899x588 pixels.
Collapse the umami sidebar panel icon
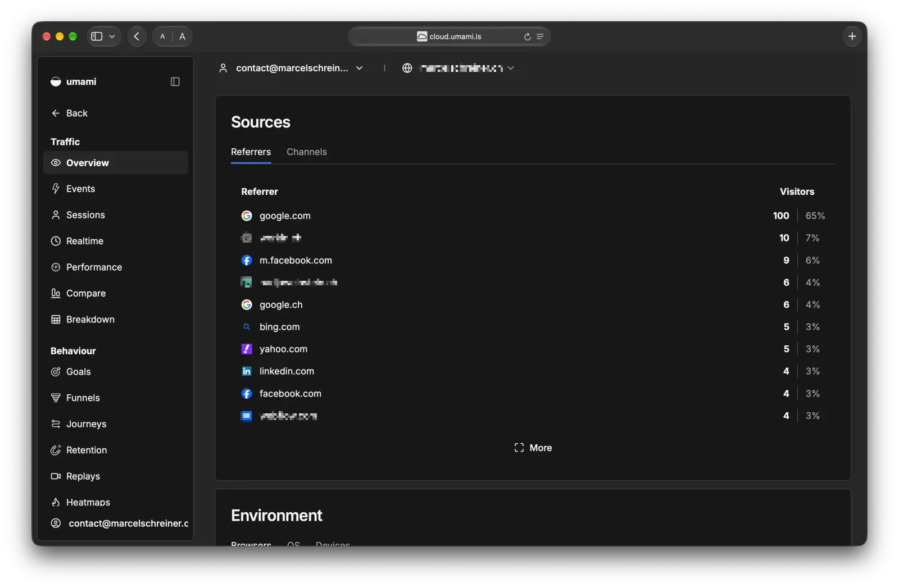pyautogui.click(x=175, y=82)
